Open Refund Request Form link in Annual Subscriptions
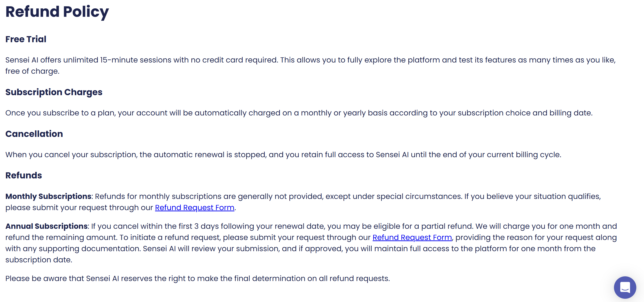 [412, 237]
